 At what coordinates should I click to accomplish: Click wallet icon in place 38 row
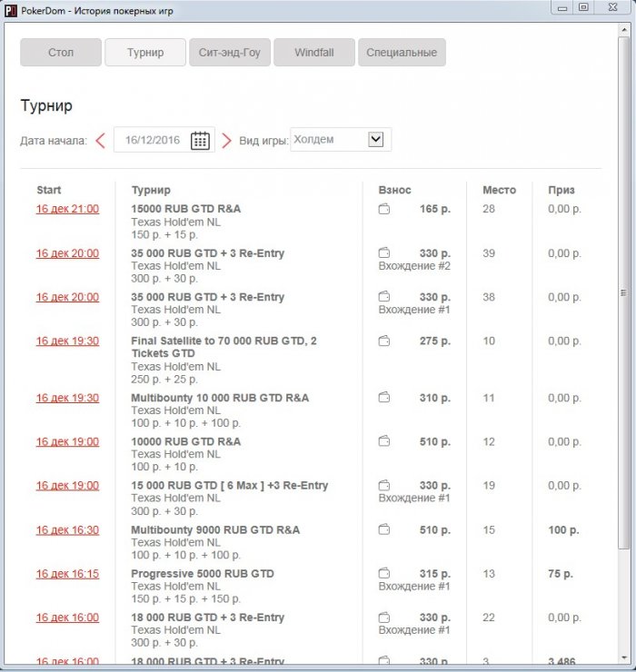point(384,297)
